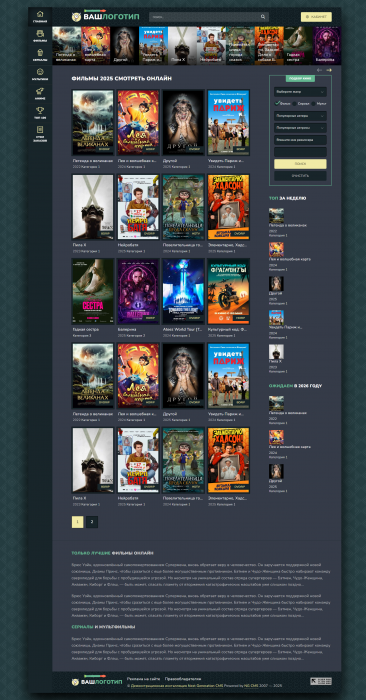Expand the Выберите жанр dropdown
The width and height of the screenshot is (366, 700).
300,92
